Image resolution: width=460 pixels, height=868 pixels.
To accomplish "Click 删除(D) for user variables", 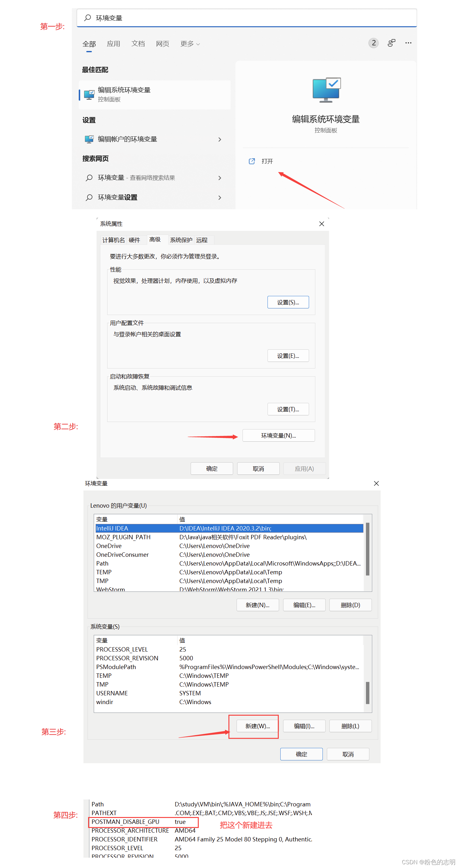I will tap(350, 605).
